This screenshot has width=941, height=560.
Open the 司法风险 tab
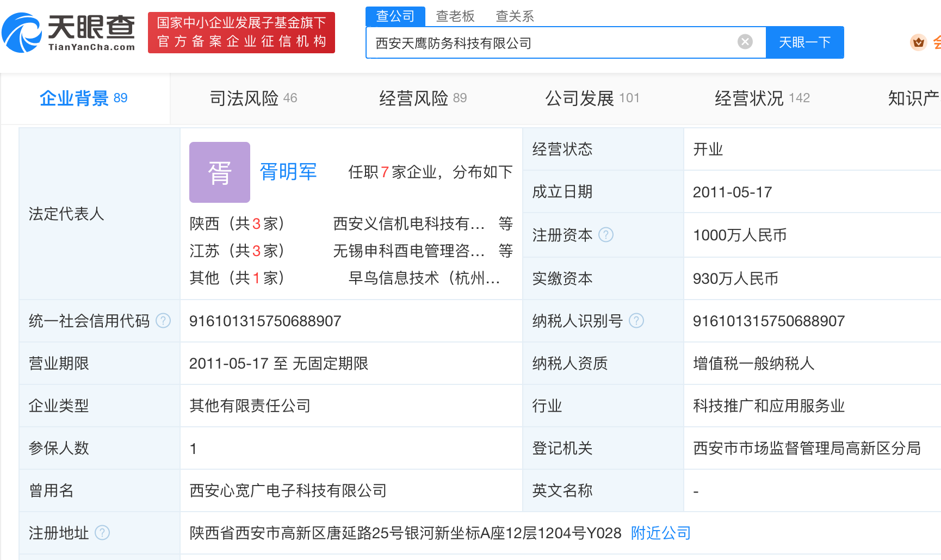tap(253, 98)
